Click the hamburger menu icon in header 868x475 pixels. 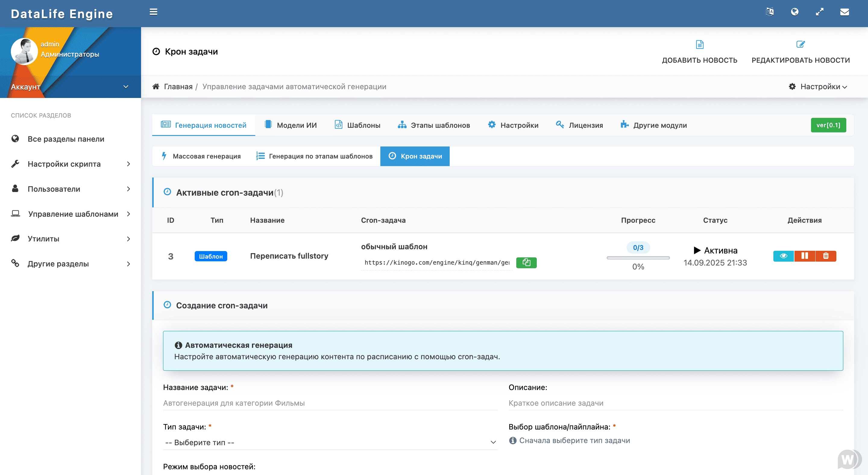[153, 12]
